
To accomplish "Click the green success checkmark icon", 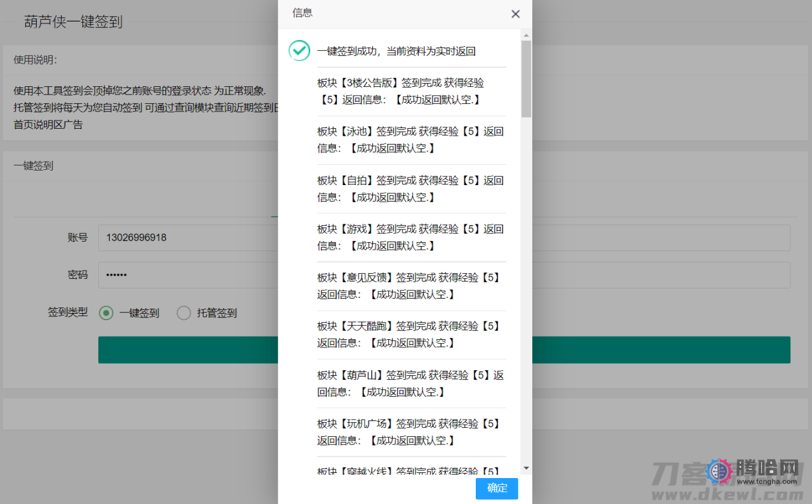I will coord(299,50).
